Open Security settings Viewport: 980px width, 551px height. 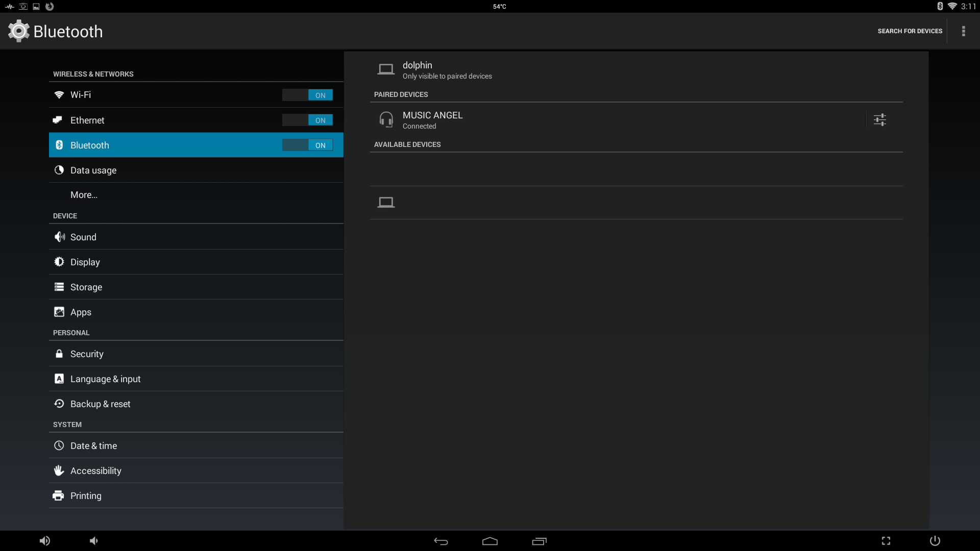(x=196, y=354)
